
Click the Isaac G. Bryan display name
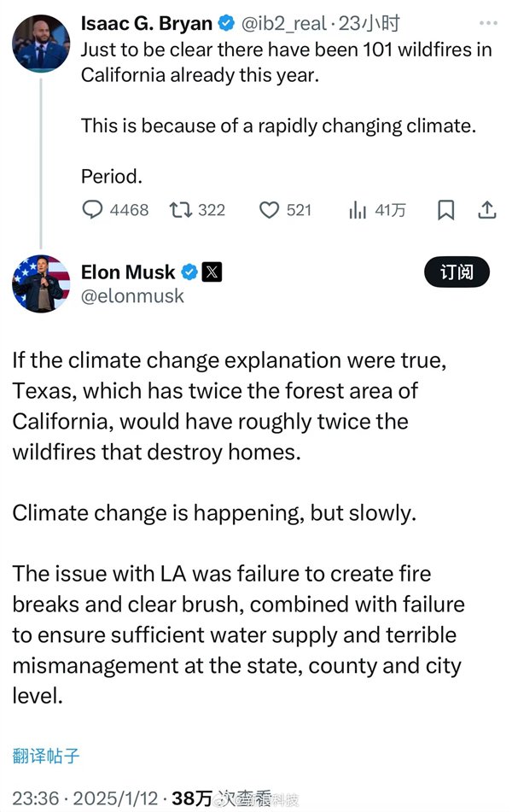146,24
